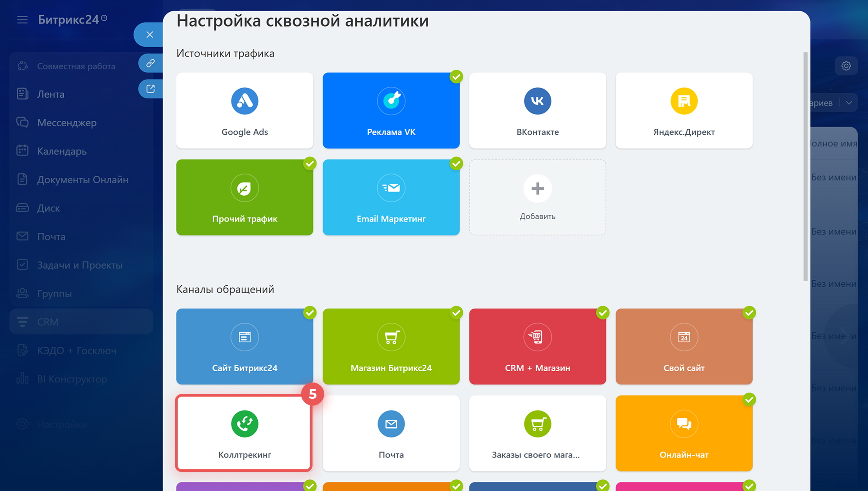Screen dimensions: 868x491
Task: Open the Email Маркетинг envelope icon
Action: coord(391,188)
